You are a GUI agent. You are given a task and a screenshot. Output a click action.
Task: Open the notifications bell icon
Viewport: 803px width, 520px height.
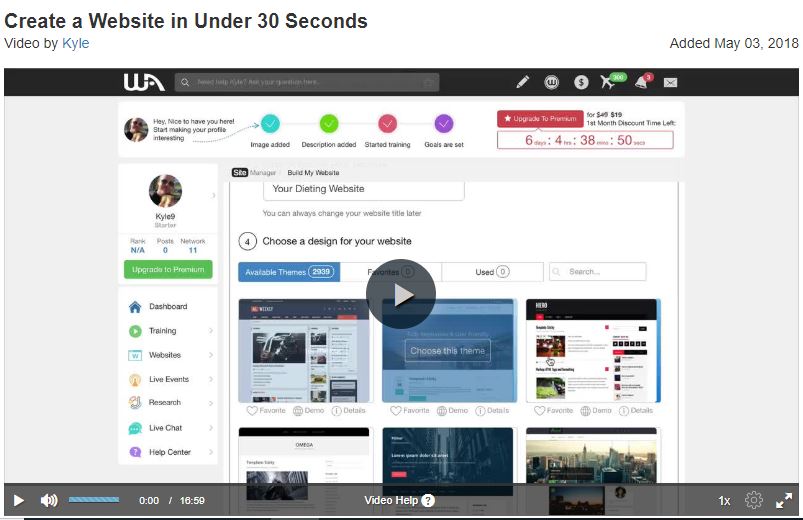pos(641,82)
